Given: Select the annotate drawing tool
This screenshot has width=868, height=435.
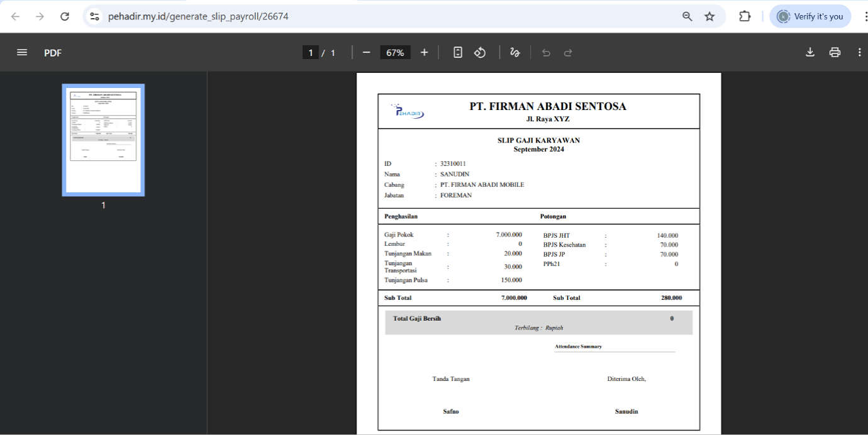Looking at the screenshot, I should (515, 52).
